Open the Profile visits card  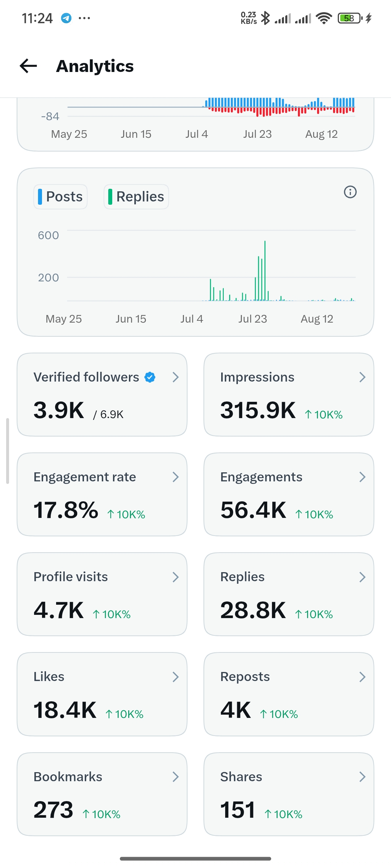[102, 594]
